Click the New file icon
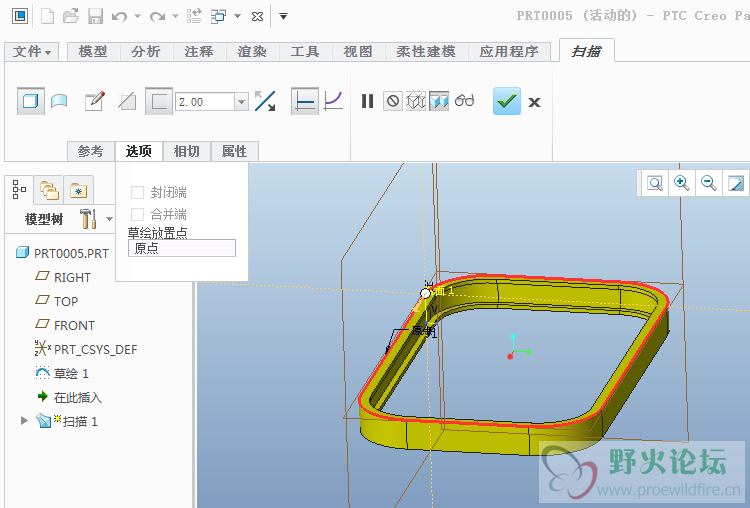The image size is (750, 508). point(47,16)
